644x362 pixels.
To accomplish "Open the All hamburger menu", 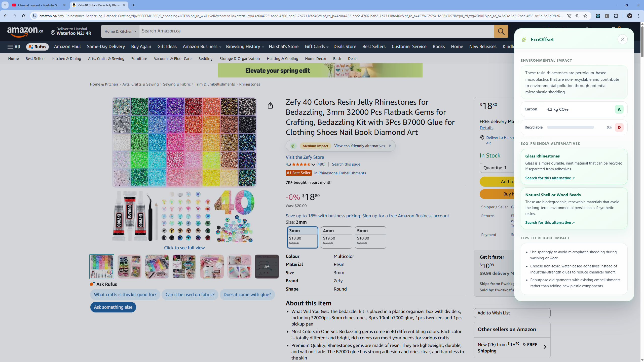I will 14,47.
